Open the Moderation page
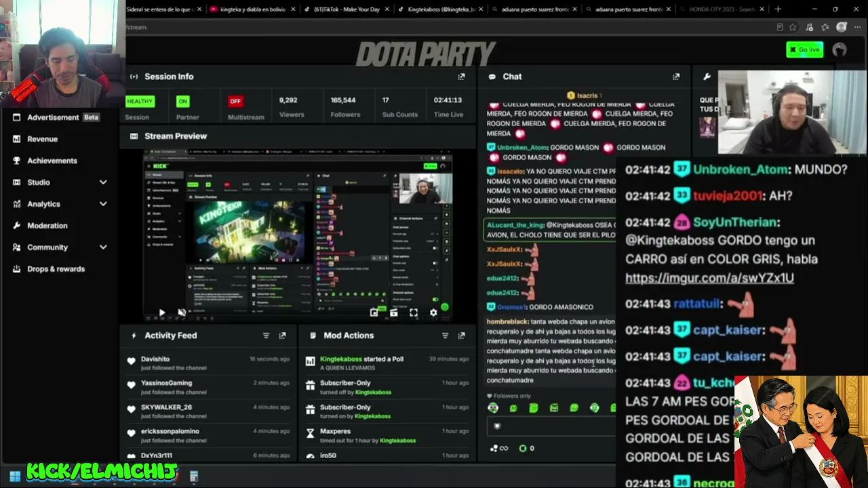This screenshot has width=868, height=488. tap(47, 226)
